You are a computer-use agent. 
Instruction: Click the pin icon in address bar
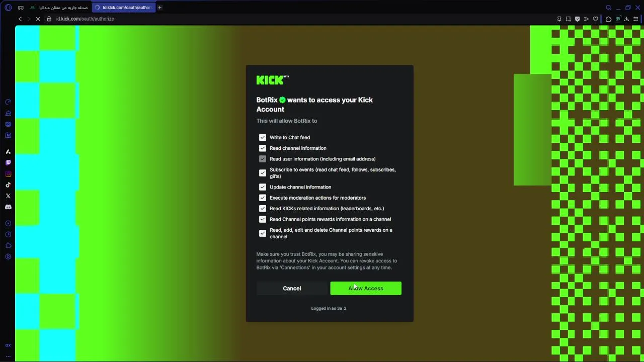(x=559, y=19)
